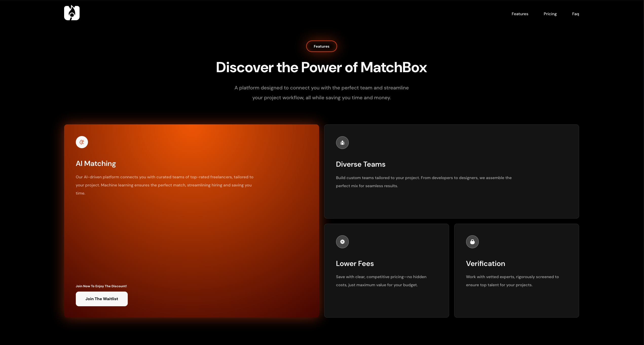Click the orange-outlined Features pill badge

(x=321, y=46)
